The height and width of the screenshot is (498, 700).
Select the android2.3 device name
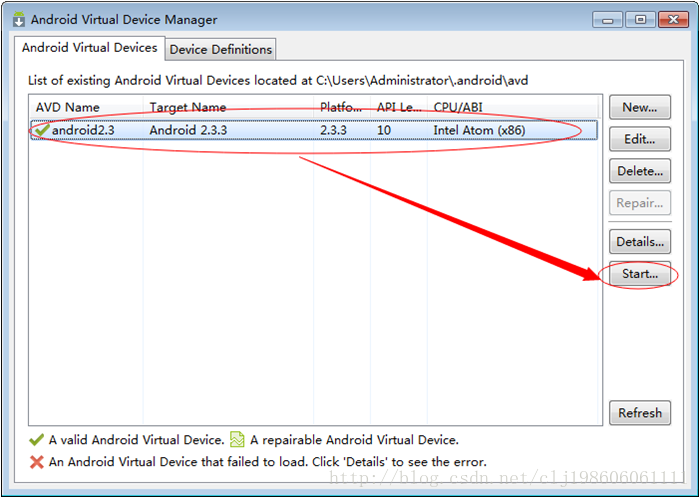coord(83,130)
